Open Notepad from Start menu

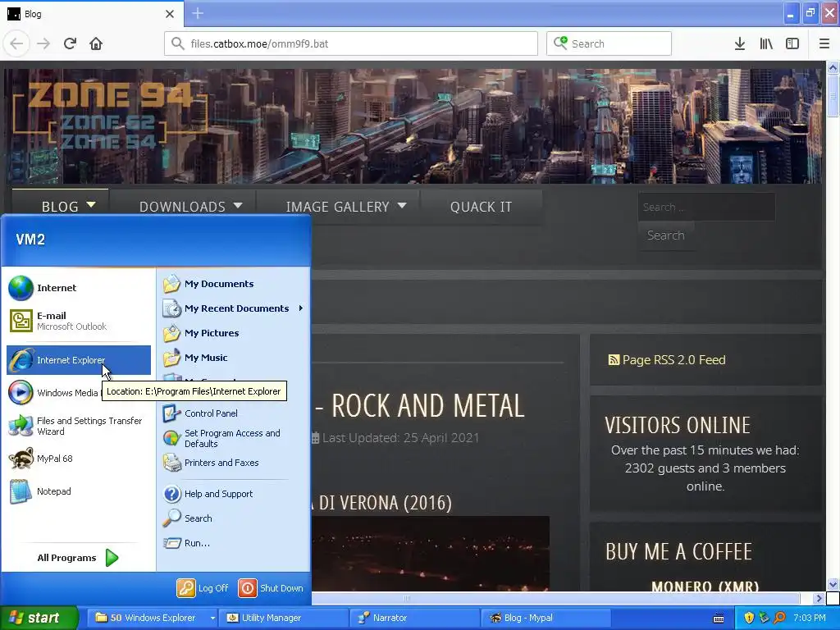[79, 491]
